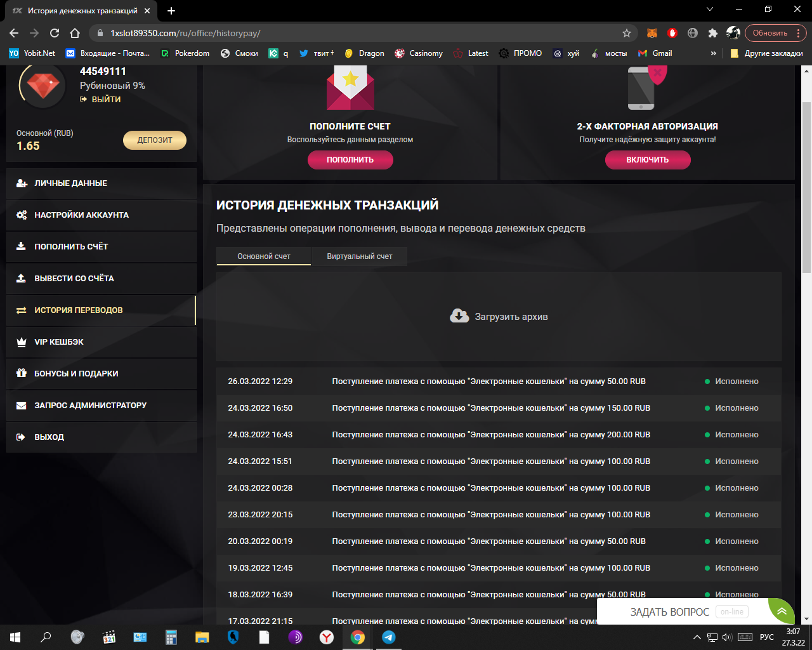Switch to the Основной счет tab
812x650 pixels.
coord(264,256)
